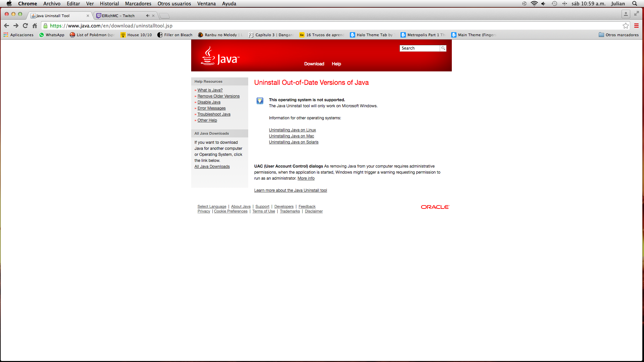Open Uninstalling Java on Mac link
644x362 pixels.
click(x=291, y=136)
